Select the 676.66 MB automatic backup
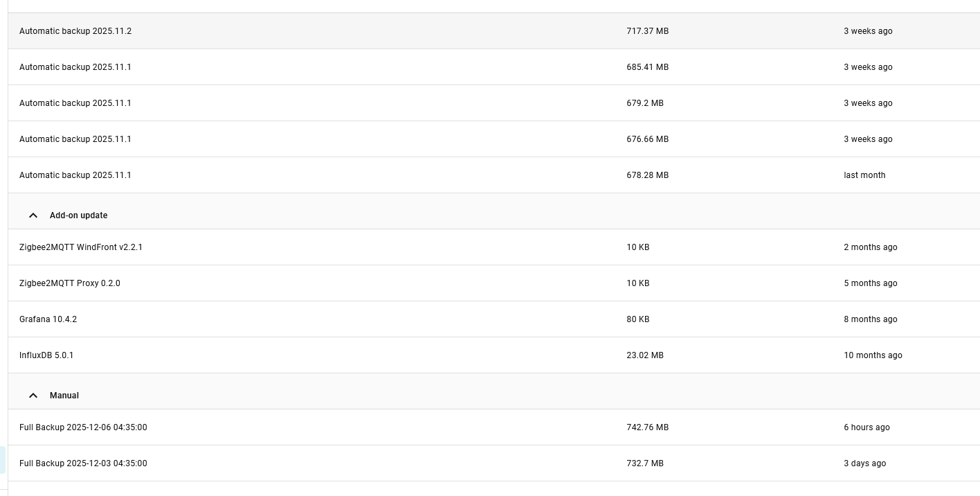The height and width of the screenshot is (496, 980). point(75,139)
